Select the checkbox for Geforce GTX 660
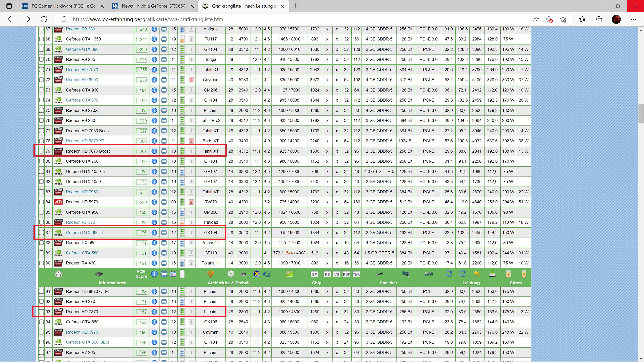 point(42,322)
